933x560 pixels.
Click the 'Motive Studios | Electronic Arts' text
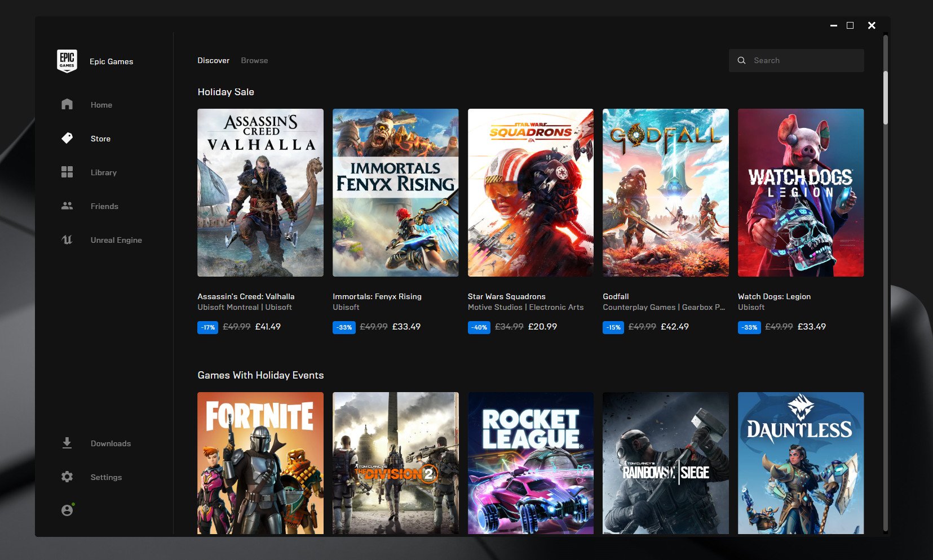[525, 307]
